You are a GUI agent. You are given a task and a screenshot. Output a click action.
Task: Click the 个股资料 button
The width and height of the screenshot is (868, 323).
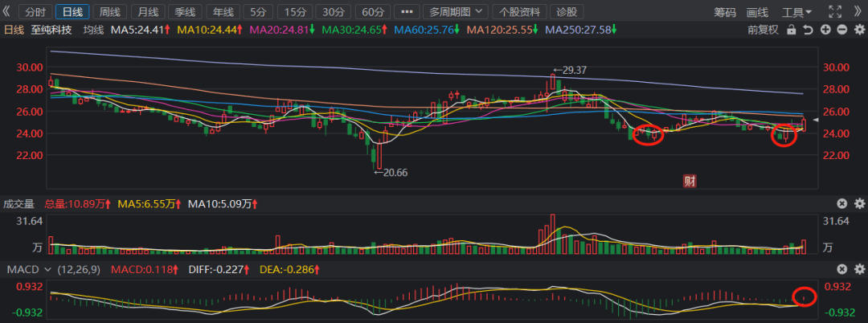[x=519, y=12]
